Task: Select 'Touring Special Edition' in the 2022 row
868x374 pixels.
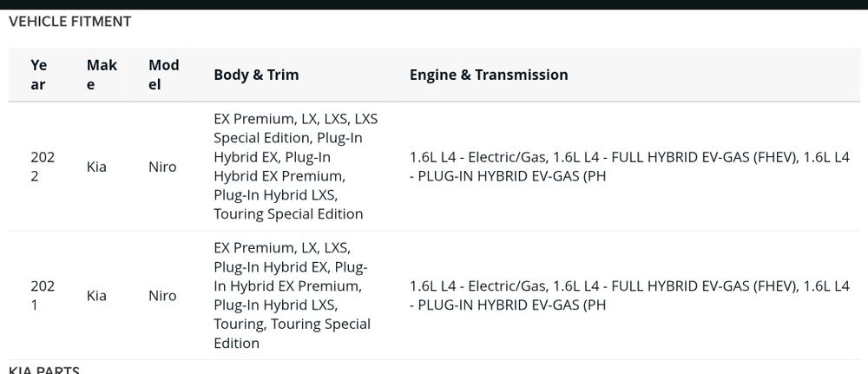Action: [x=288, y=213]
